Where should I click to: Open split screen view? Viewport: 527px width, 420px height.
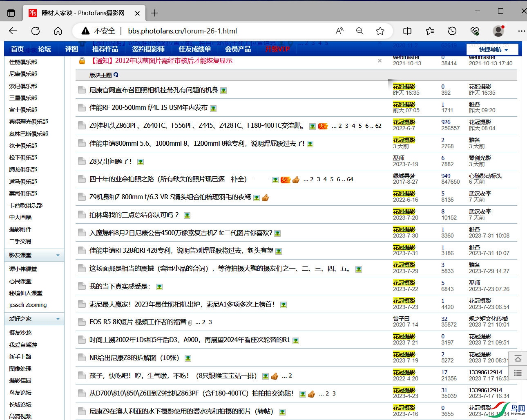pos(407,31)
